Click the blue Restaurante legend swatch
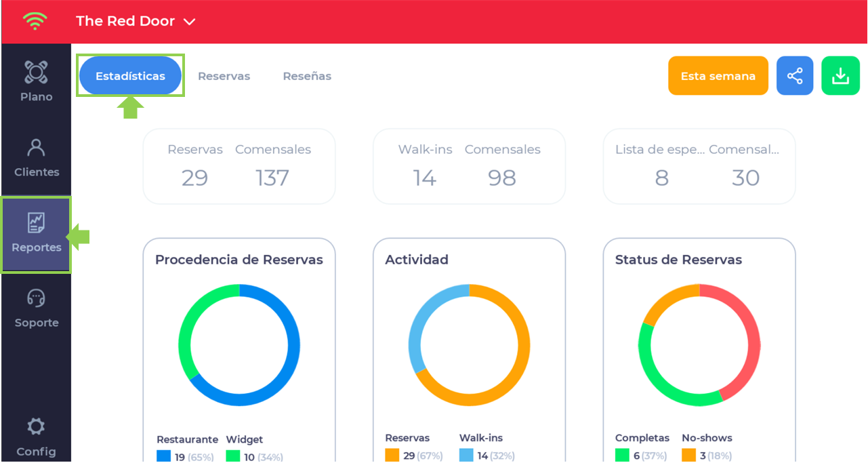The height and width of the screenshot is (465, 868). pos(163,456)
